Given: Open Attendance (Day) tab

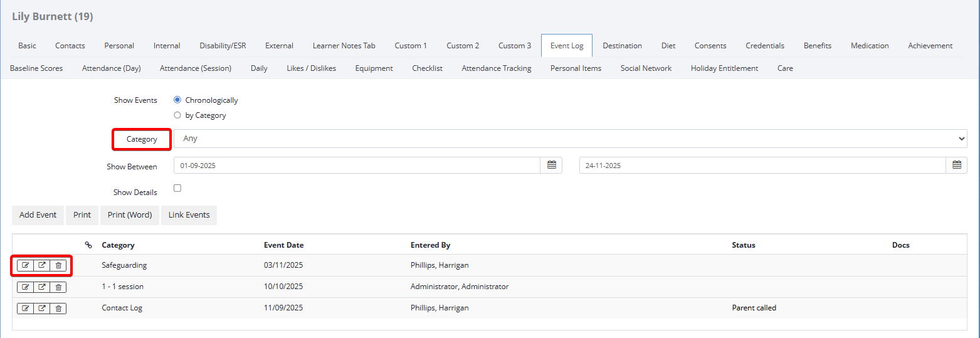Looking at the screenshot, I should pyautogui.click(x=111, y=68).
